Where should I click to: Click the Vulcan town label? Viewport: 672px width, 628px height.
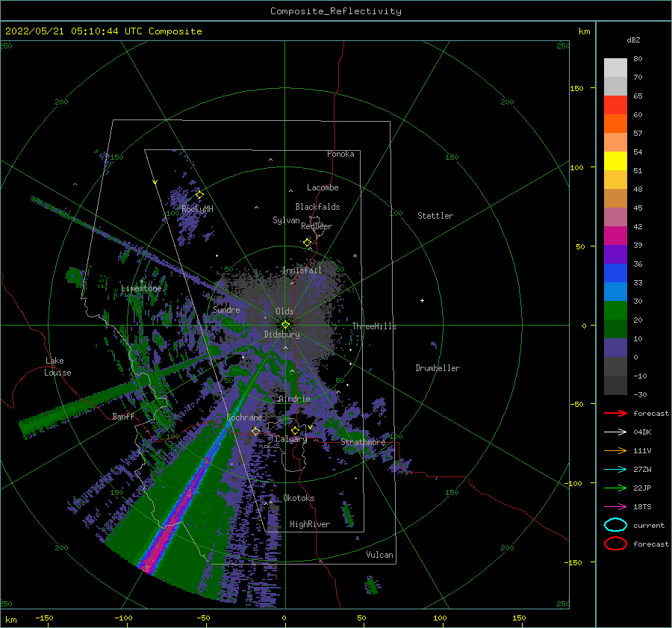[x=380, y=555]
